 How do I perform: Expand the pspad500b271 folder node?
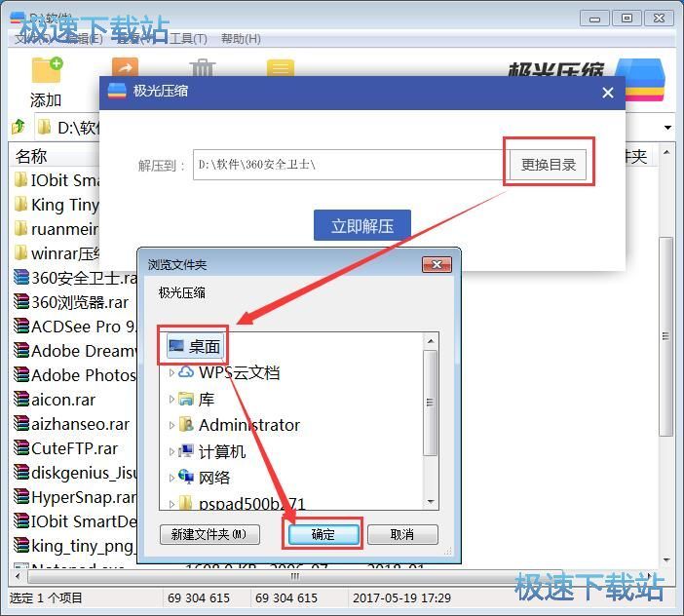[x=171, y=504]
